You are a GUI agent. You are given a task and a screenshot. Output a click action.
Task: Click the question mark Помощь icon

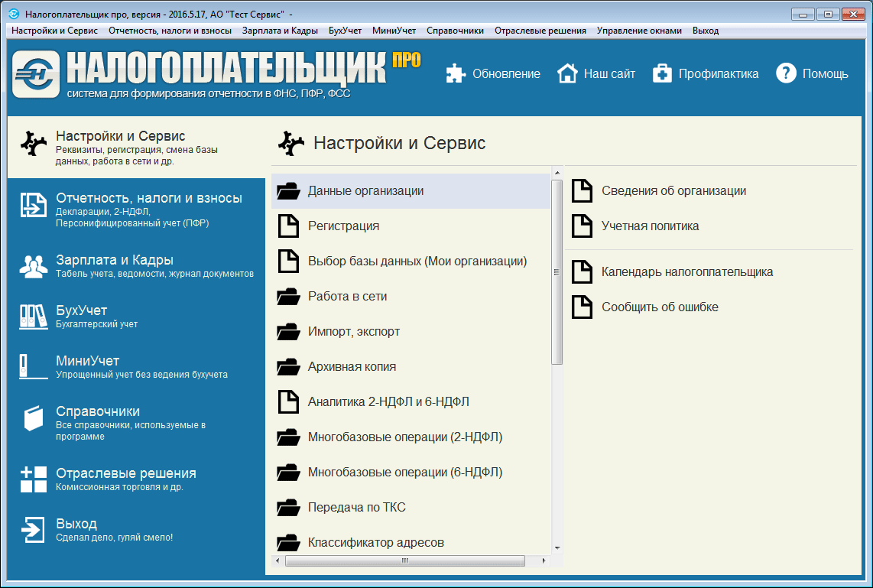(786, 73)
